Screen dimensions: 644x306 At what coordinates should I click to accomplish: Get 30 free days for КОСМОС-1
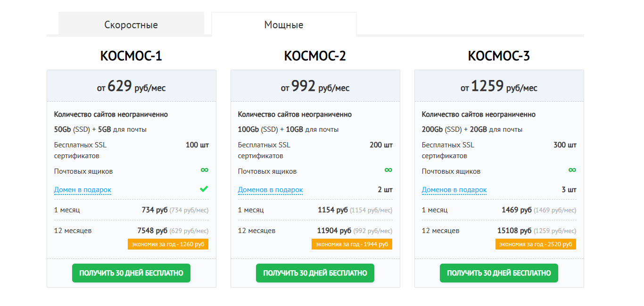(131, 273)
